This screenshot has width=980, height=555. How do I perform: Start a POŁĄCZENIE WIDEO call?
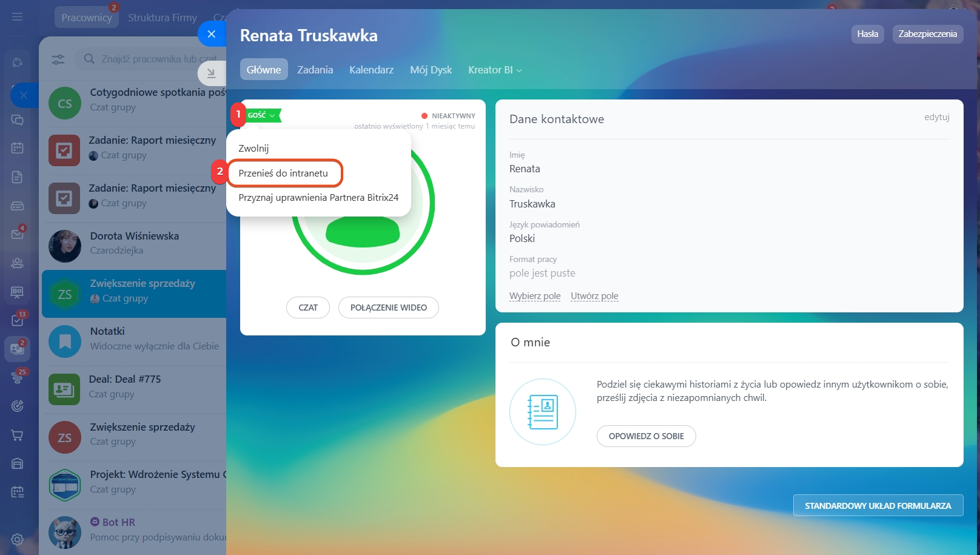pyautogui.click(x=389, y=308)
